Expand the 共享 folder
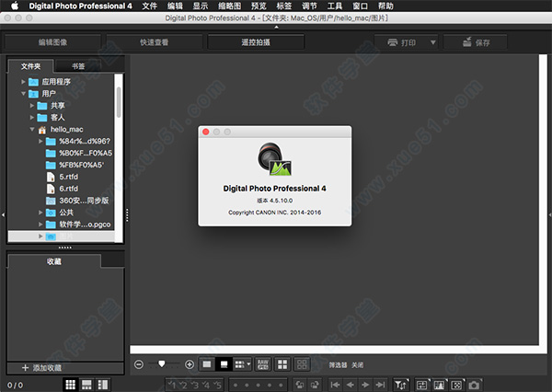Viewport: 552px width, 392px height. pyautogui.click(x=31, y=106)
